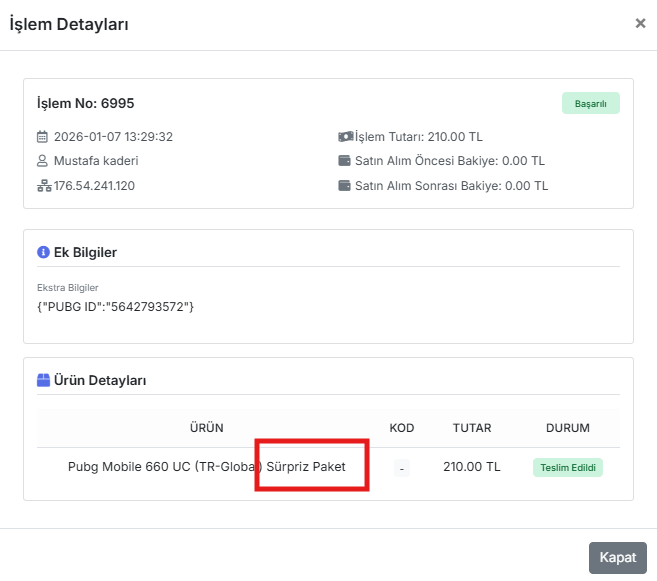657x581 pixels.
Task: Click the İşlem No: 6995 heading
Action: (x=85, y=103)
